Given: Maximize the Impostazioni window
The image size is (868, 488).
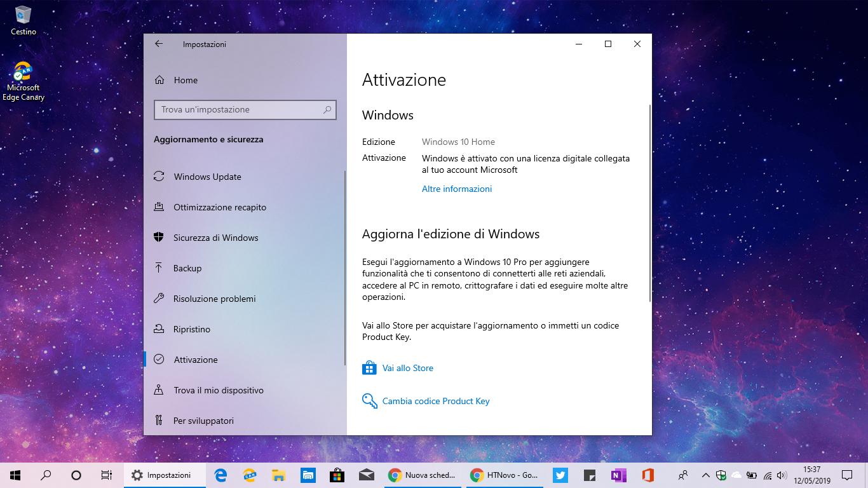Looking at the screenshot, I should pyautogui.click(x=608, y=44).
